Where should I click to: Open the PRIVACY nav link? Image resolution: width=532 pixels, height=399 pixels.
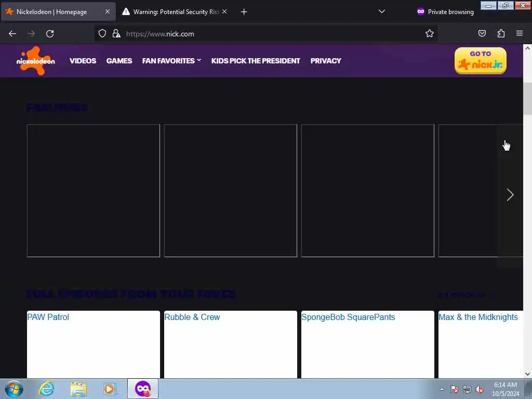tap(326, 61)
